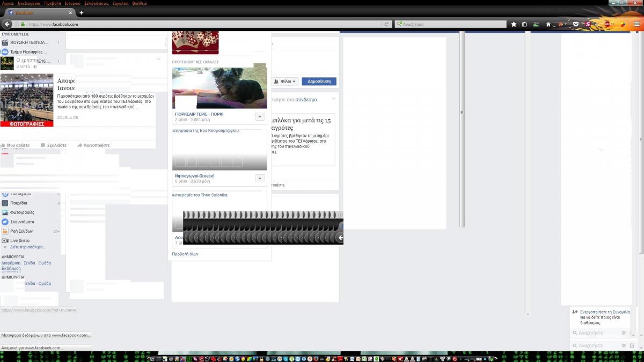This screenshot has width=644, height=362.
Task: Open the bookmarks list icon beside the star
Action: coord(524,24)
